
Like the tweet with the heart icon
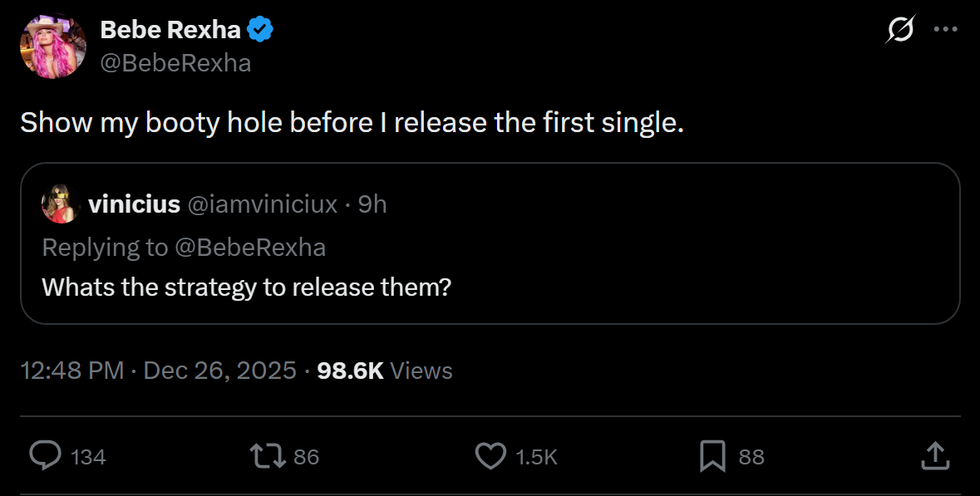tap(490, 455)
